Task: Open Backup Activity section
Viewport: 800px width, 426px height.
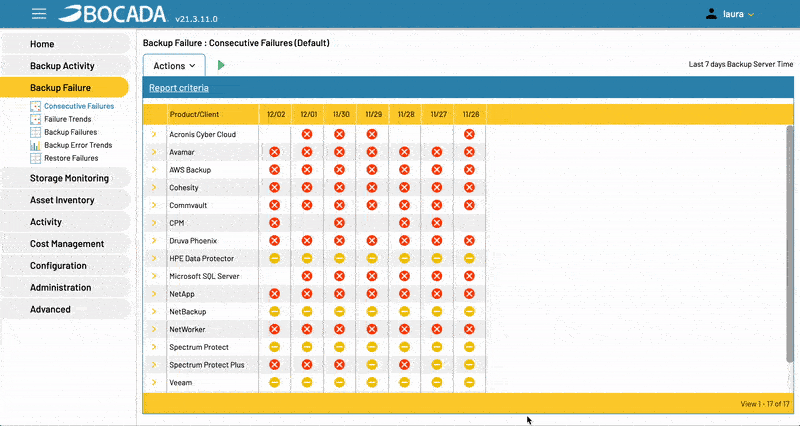Action: click(65, 66)
